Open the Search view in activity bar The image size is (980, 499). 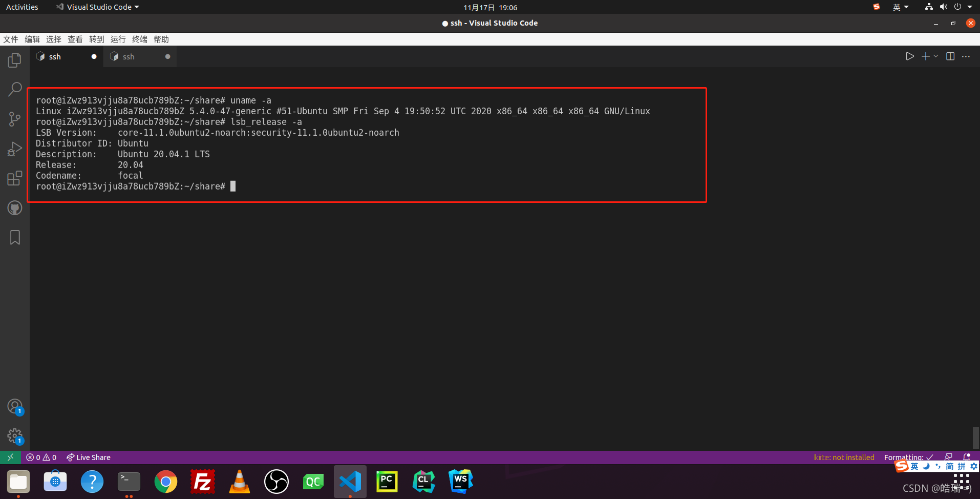[15, 89]
